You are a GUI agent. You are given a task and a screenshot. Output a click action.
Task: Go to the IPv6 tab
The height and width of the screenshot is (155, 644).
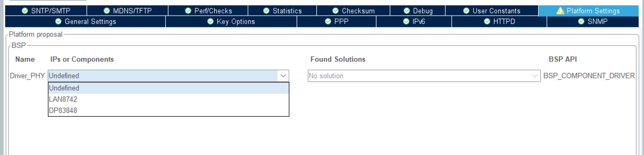click(x=414, y=22)
